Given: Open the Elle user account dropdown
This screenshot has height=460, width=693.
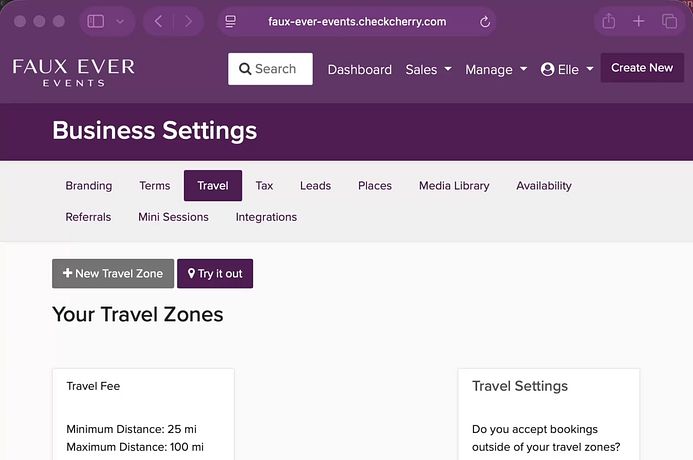Looking at the screenshot, I should point(567,69).
